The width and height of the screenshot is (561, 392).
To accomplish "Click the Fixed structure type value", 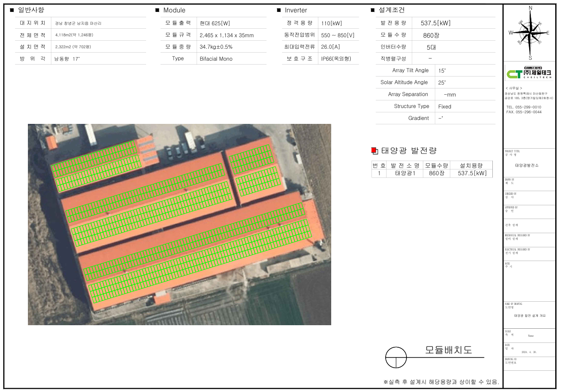I will click(445, 107).
